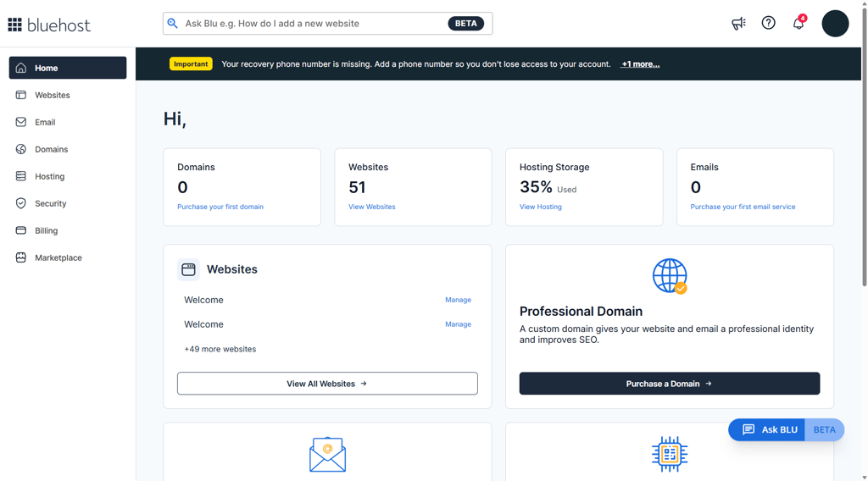Open Billing in the sidebar menu
The height and width of the screenshot is (481, 868).
68,230
